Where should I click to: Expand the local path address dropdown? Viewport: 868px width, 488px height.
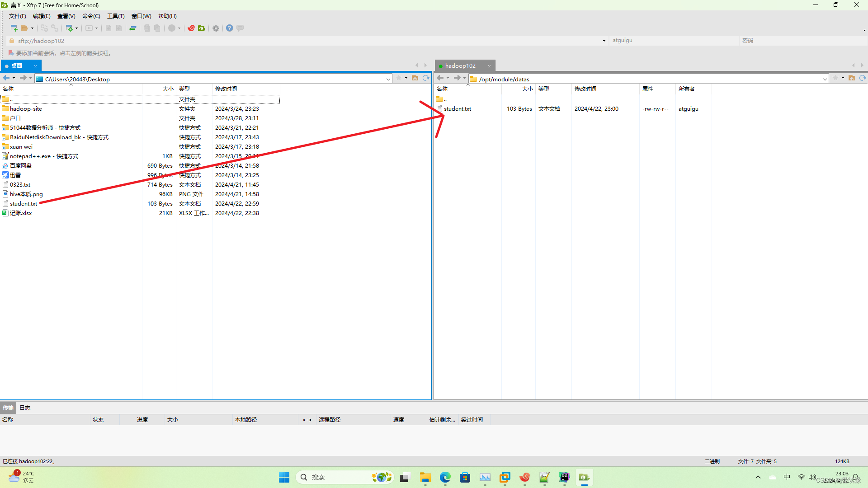pyautogui.click(x=388, y=79)
